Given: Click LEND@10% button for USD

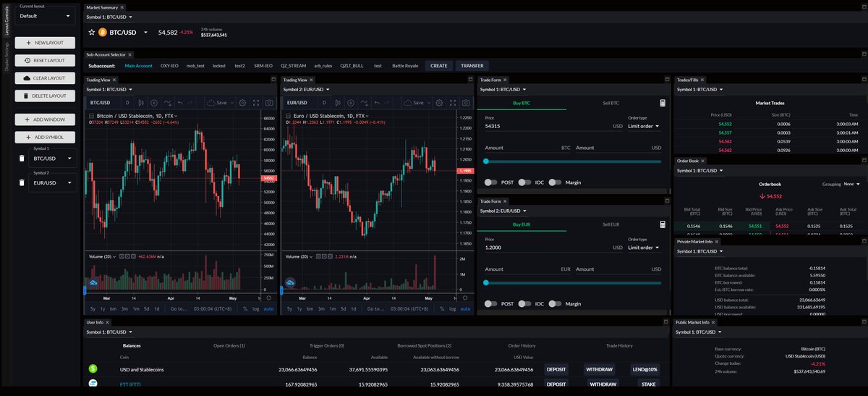Looking at the screenshot, I should [x=644, y=369].
